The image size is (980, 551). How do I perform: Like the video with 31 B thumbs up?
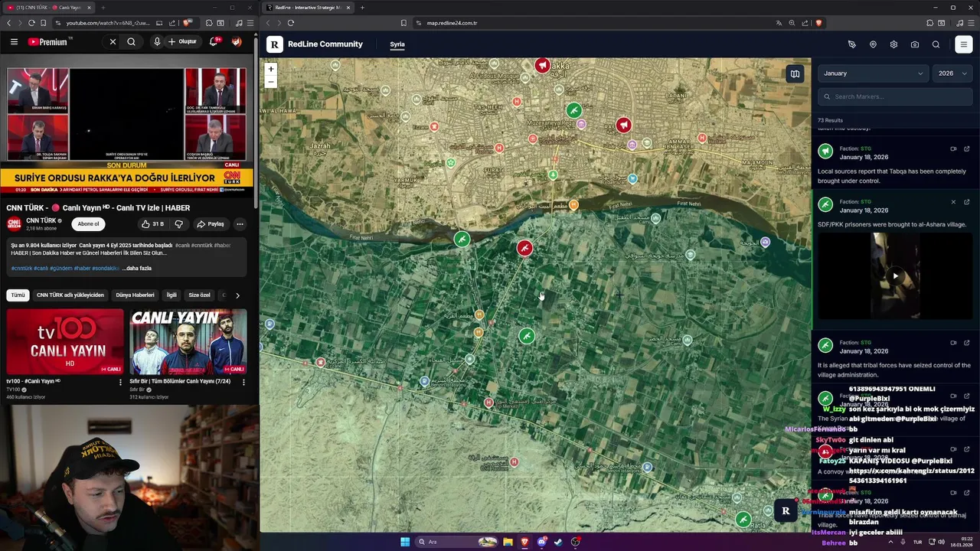click(x=152, y=224)
